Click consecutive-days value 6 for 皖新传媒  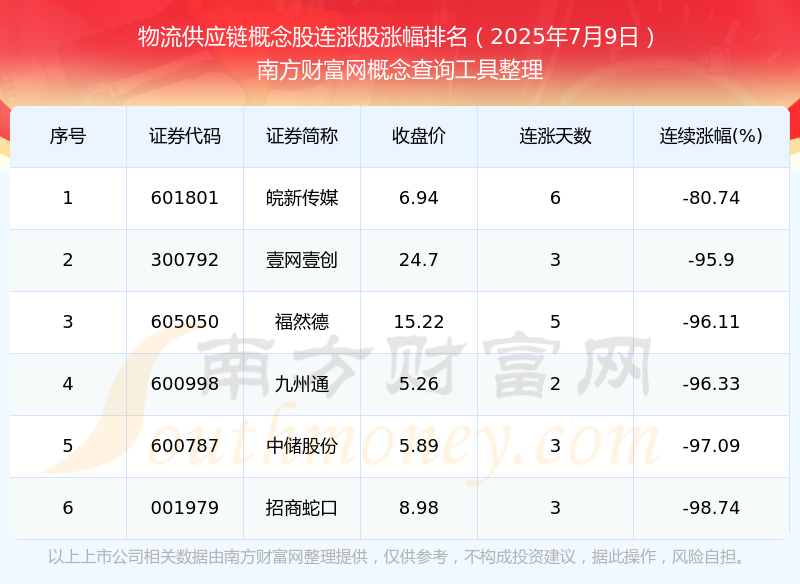(556, 198)
